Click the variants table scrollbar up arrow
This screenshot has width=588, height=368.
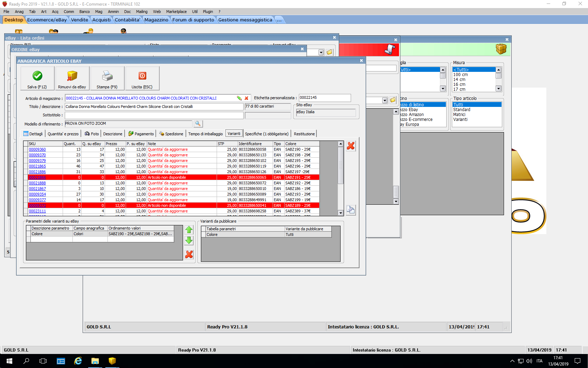[341, 144]
